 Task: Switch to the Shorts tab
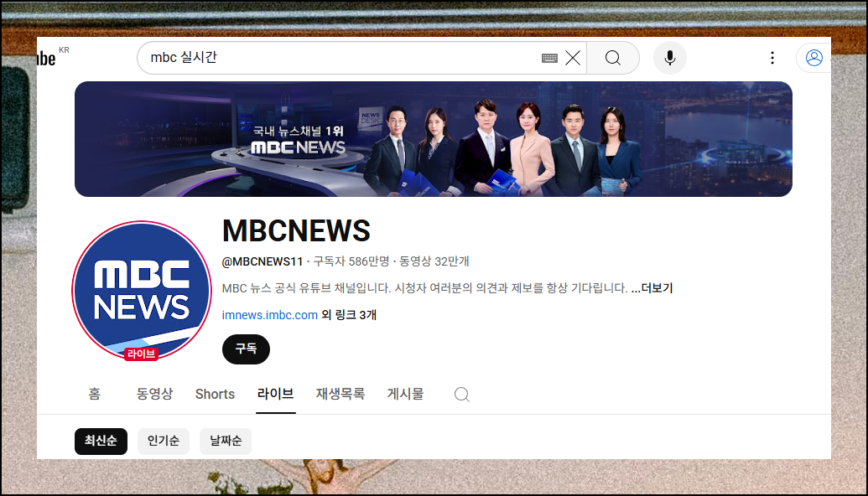(x=215, y=395)
